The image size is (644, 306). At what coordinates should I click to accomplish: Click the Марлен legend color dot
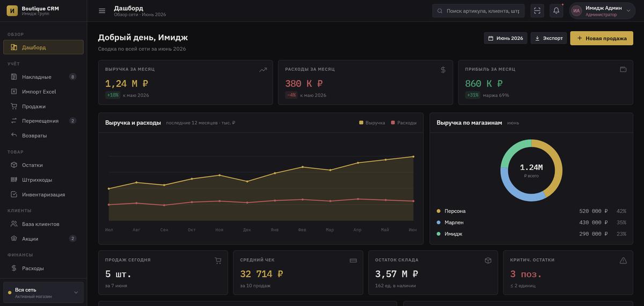[x=438, y=222]
